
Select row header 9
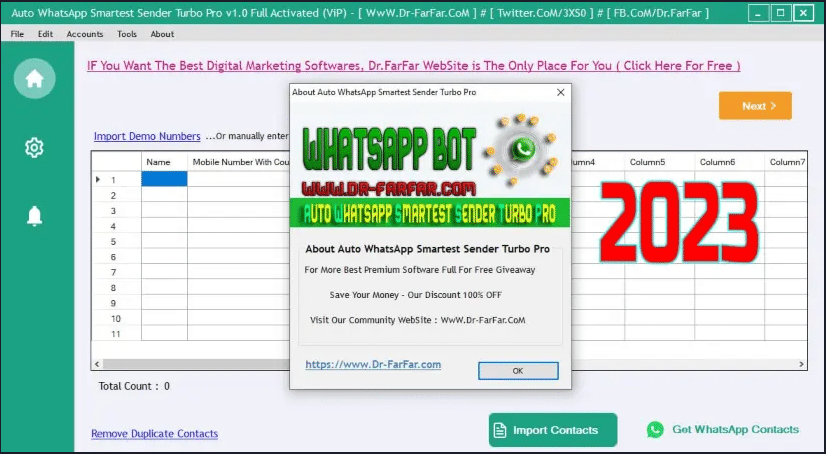tap(116, 303)
